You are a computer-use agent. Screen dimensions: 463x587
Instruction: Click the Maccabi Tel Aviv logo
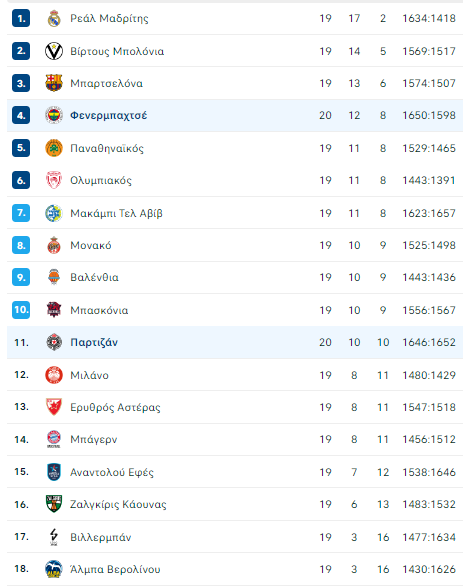coord(54,213)
